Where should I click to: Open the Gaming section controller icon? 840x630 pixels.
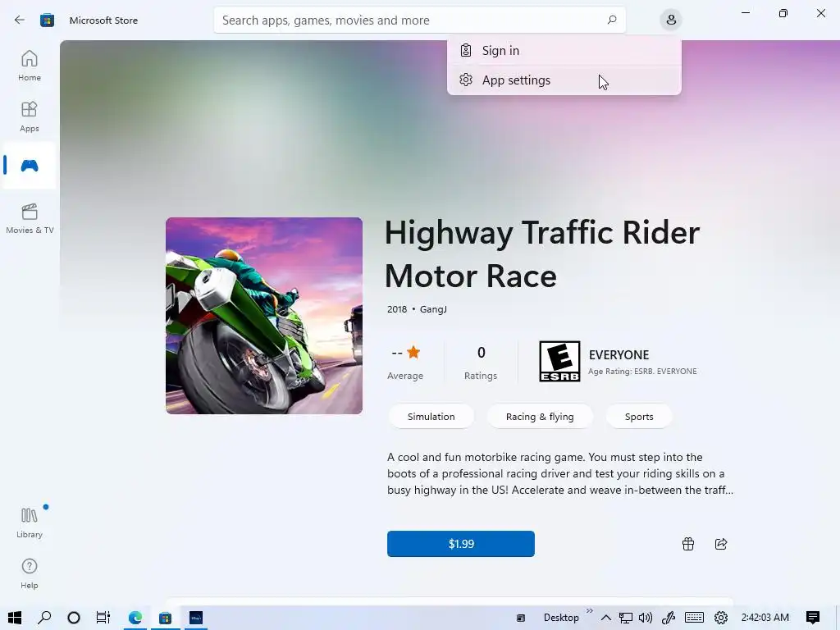pos(30,166)
